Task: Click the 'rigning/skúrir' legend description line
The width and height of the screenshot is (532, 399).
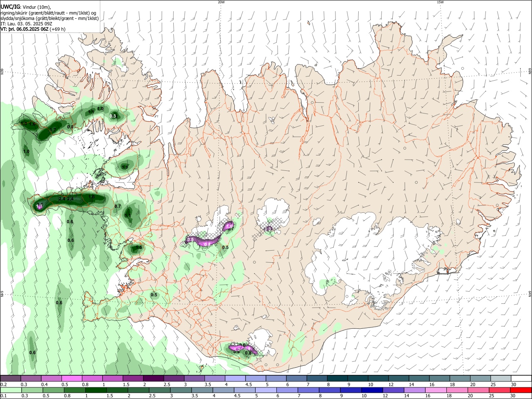Action: 48,12
